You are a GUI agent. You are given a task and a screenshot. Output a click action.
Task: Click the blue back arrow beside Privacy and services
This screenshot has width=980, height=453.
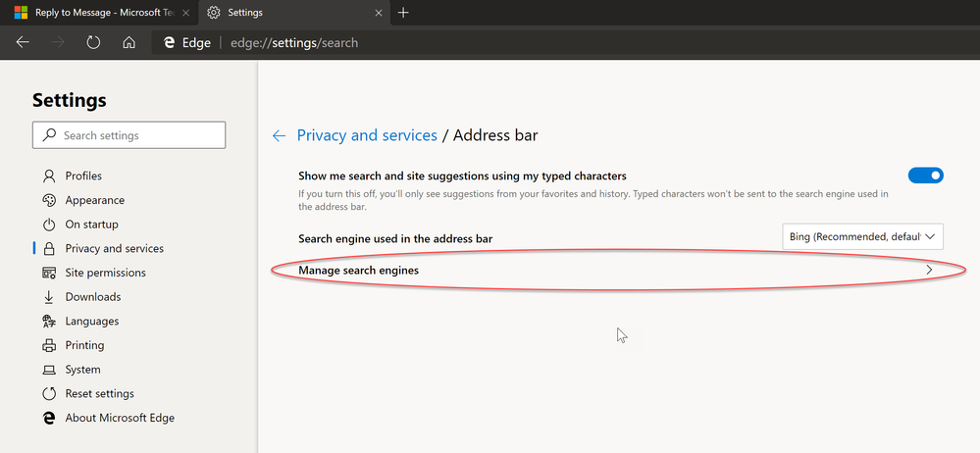[x=279, y=135]
